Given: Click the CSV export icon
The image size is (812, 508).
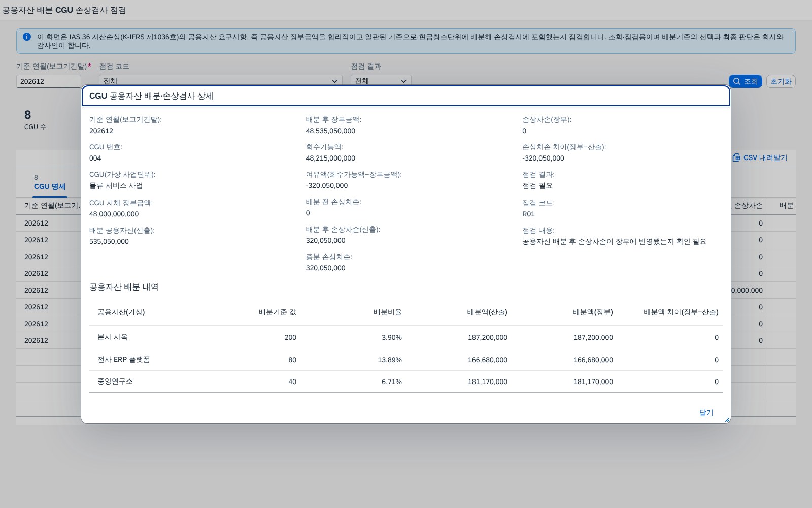Looking at the screenshot, I should tap(736, 157).
